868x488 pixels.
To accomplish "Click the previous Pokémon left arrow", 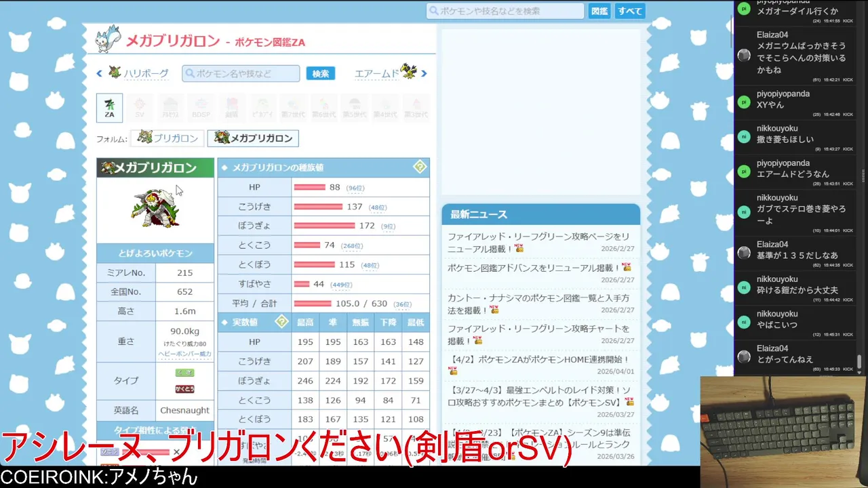I will point(99,73).
